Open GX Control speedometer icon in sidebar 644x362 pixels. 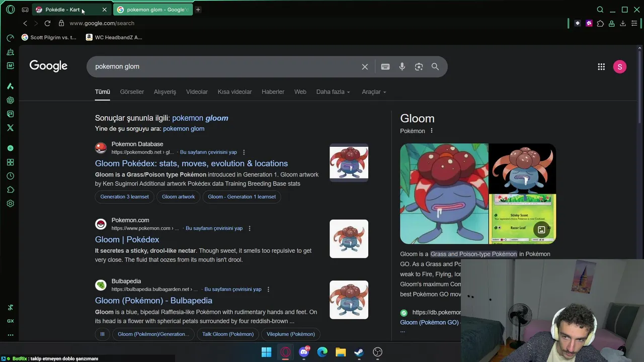[x=10, y=38]
